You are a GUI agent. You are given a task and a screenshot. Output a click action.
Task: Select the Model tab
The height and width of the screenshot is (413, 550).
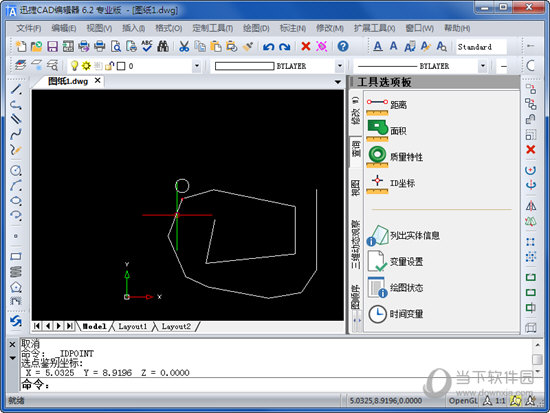94,326
